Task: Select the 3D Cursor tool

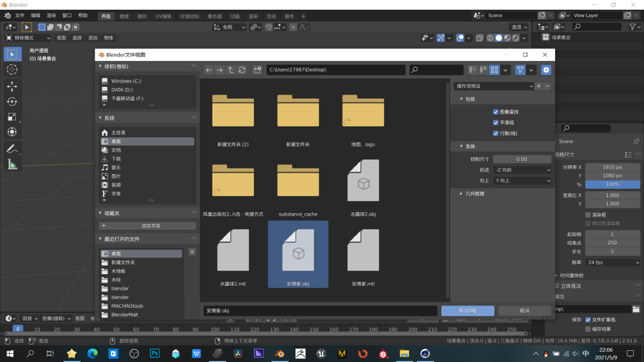Action: [12, 70]
